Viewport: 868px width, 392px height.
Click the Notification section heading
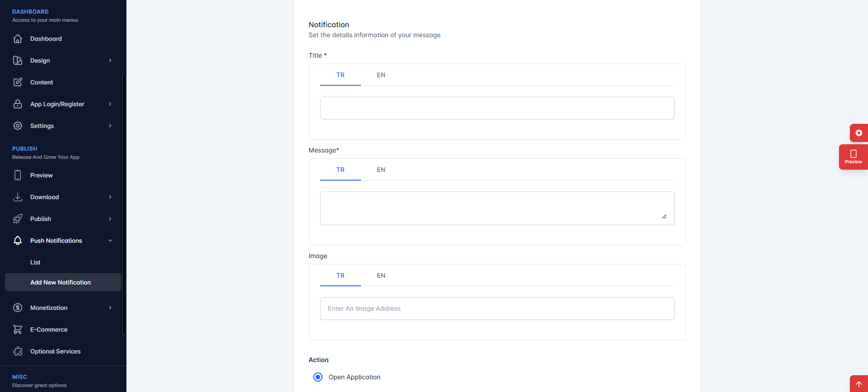[x=329, y=24]
